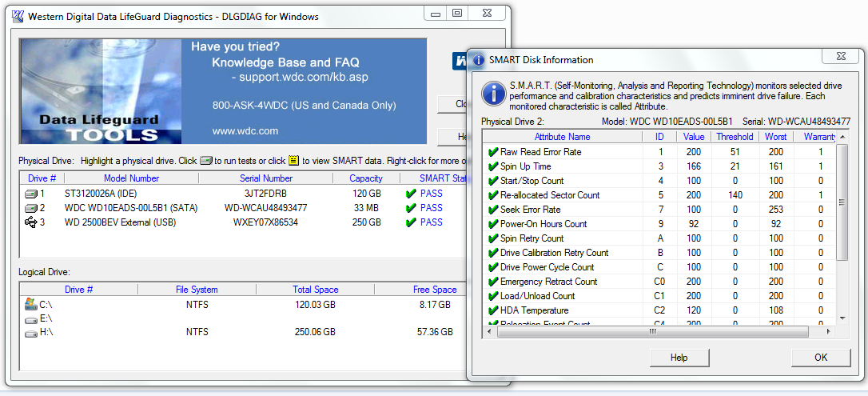Click green PASS checkmark for ST3120026A drive
Screen dimensions: 868x396
point(410,194)
